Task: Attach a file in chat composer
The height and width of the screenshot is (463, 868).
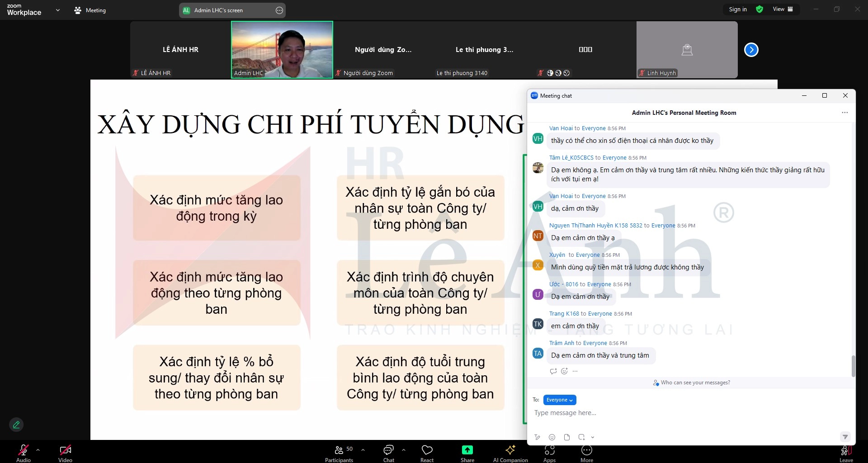Action: point(567,437)
